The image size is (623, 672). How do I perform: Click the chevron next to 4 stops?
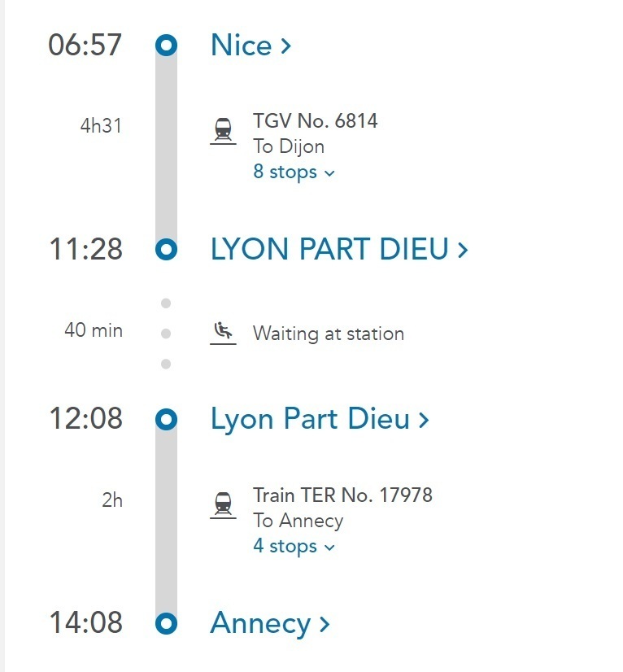pos(329,548)
